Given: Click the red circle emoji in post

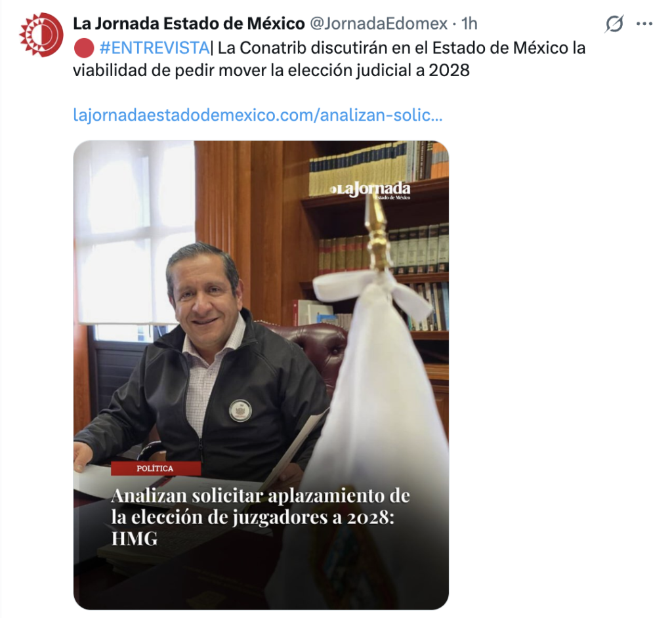Looking at the screenshot, I should click(x=84, y=48).
